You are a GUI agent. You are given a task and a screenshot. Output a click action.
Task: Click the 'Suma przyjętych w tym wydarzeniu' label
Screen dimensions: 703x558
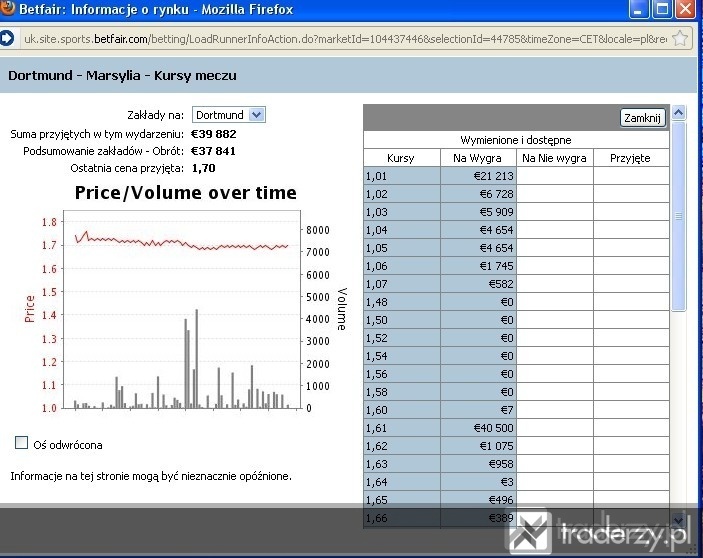click(97, 134)
